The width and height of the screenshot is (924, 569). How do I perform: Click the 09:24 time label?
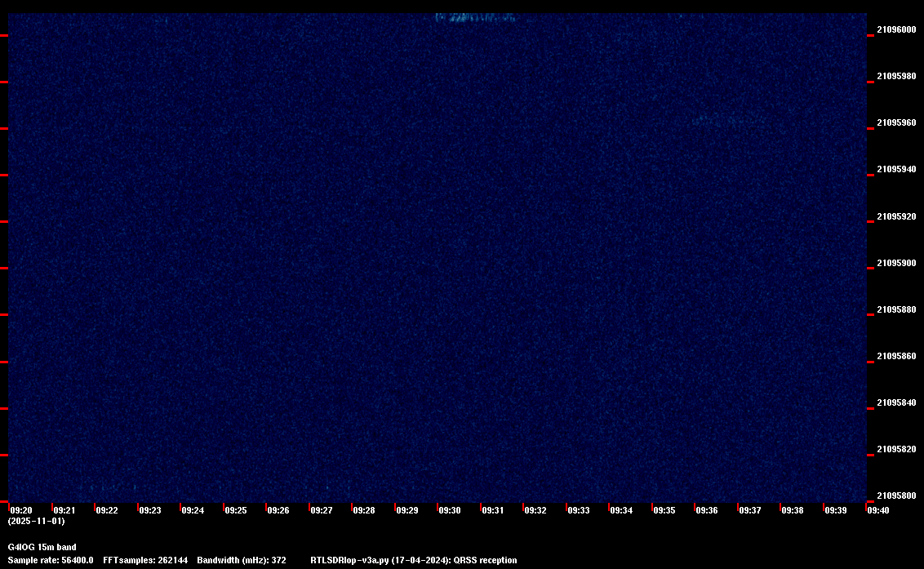coord(193,510)
